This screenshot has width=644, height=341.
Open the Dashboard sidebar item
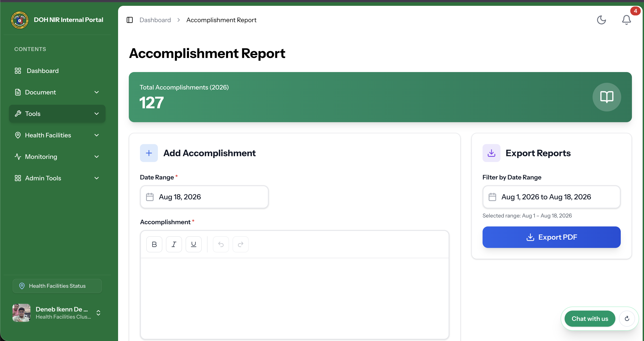click(x=57, y=71)
